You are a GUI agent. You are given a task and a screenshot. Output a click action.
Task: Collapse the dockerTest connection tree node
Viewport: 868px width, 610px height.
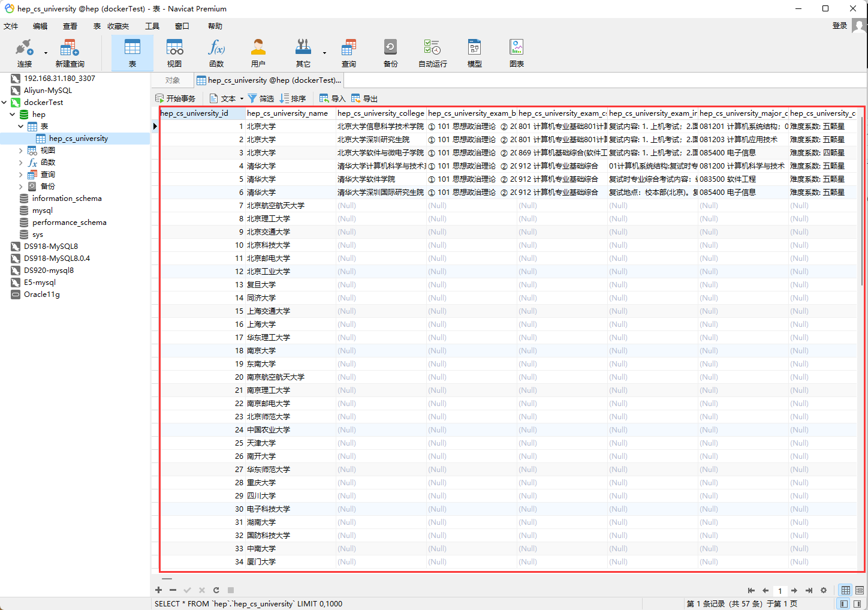pyautogui.click(x=4, y=103)
